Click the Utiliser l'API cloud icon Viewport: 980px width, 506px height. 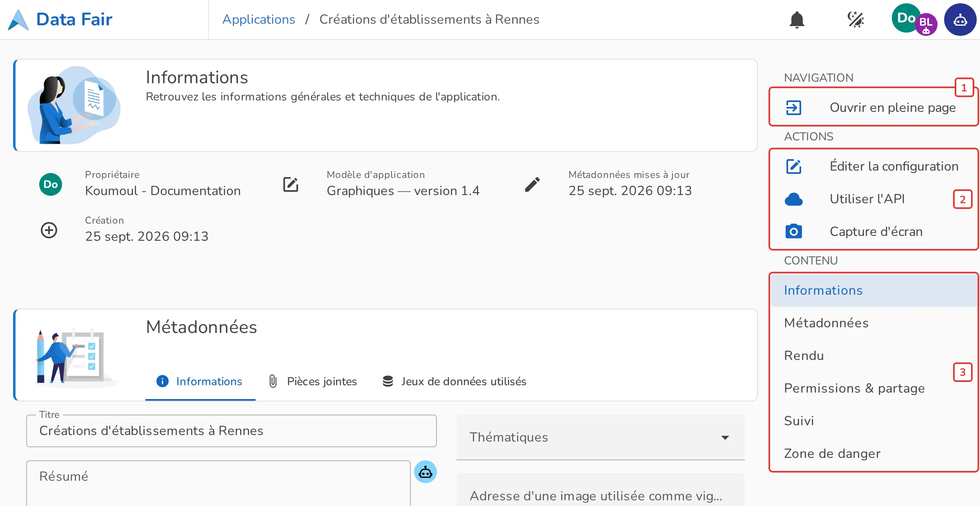click(793, 199)
